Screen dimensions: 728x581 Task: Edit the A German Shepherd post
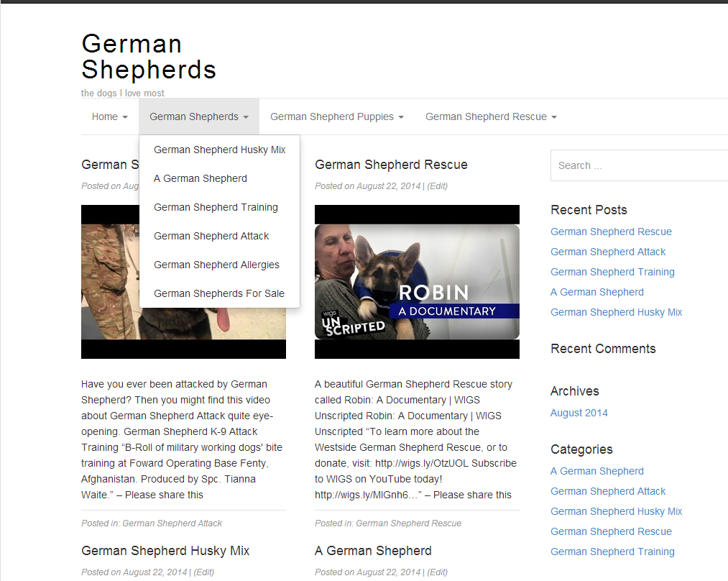pyautogui.click(x=438, y=572)
